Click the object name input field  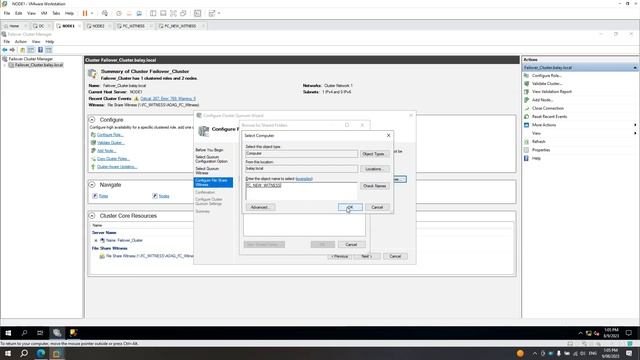tap(301, 191)
